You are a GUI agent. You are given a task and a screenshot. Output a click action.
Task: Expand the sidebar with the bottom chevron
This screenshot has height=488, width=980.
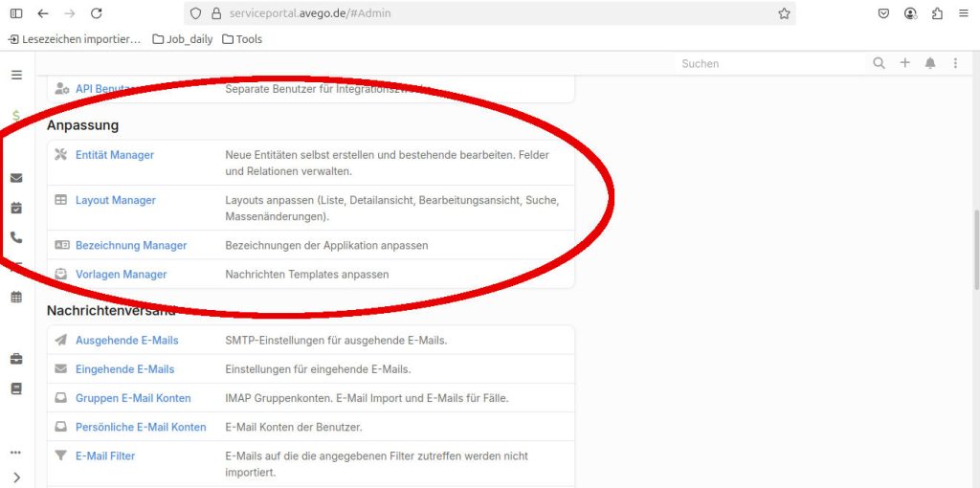(x=16, y=477)
